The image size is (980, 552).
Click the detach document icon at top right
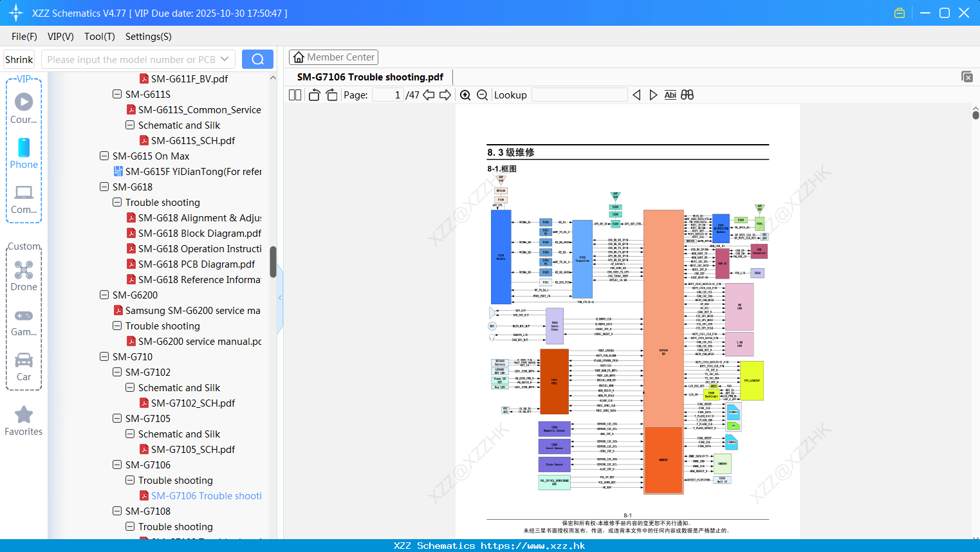tap(967, 77)
